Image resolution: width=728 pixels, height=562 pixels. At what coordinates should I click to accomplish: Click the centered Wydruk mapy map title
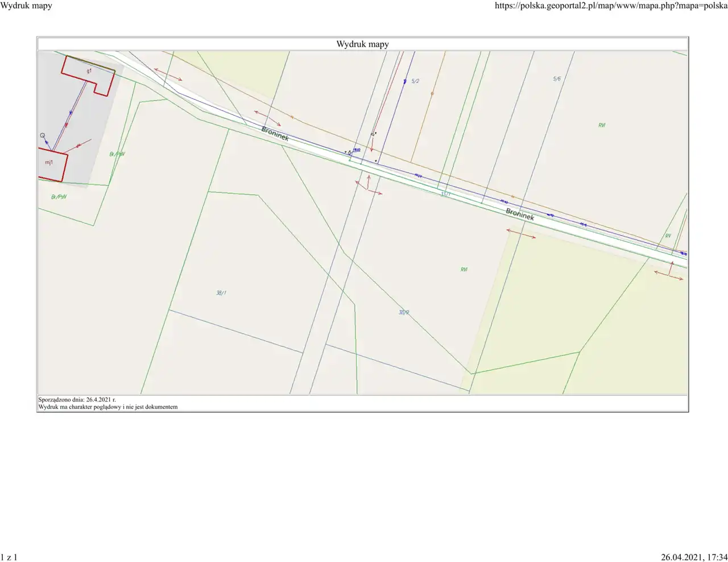pos(362,44)
